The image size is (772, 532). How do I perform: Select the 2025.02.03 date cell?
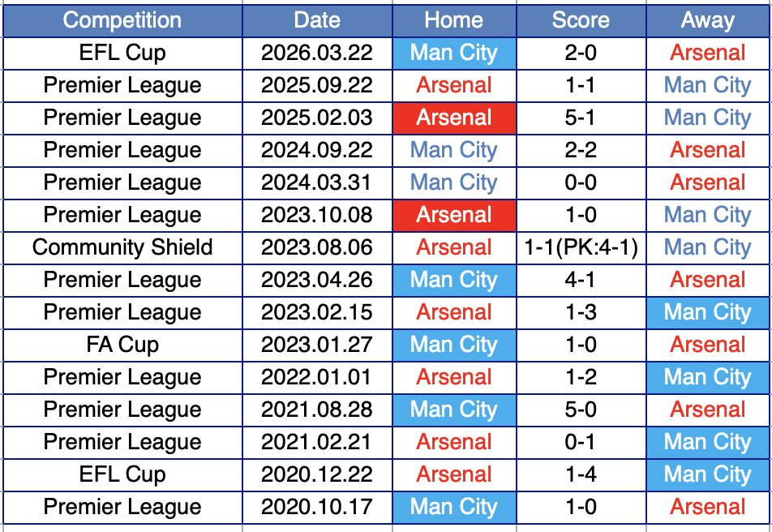pyautogui.click(x=317, y=118)
